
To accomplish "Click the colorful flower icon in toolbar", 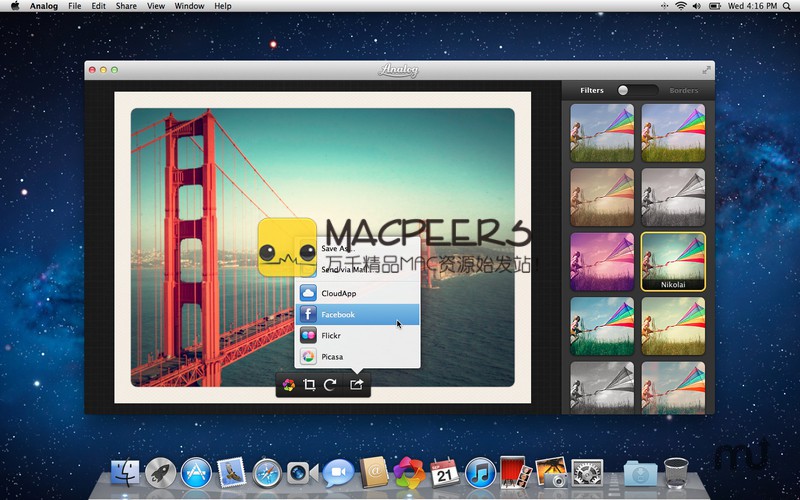I will click(288, 385).
